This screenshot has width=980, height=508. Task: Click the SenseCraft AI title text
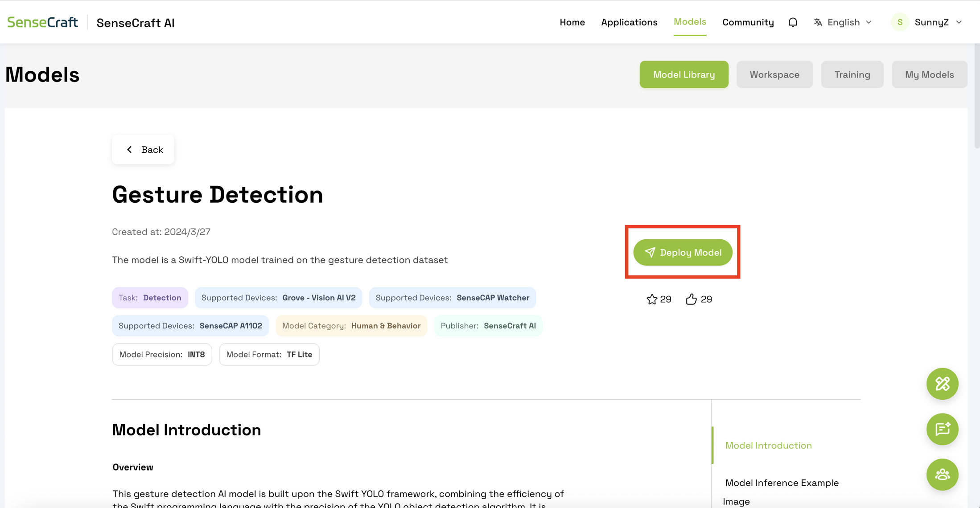point(136,23)
